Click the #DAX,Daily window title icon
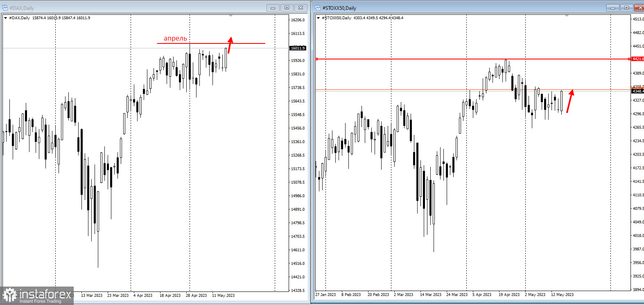Image resolution: width=644 pixels, height=305 pixels. tap(5, 8)
